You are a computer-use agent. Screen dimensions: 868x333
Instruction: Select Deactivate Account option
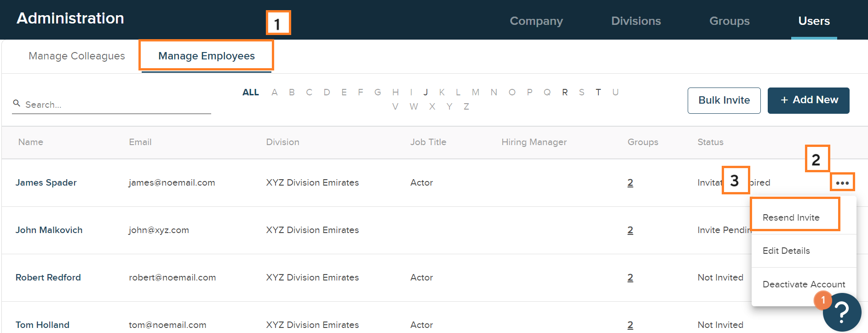coord(804,284)
